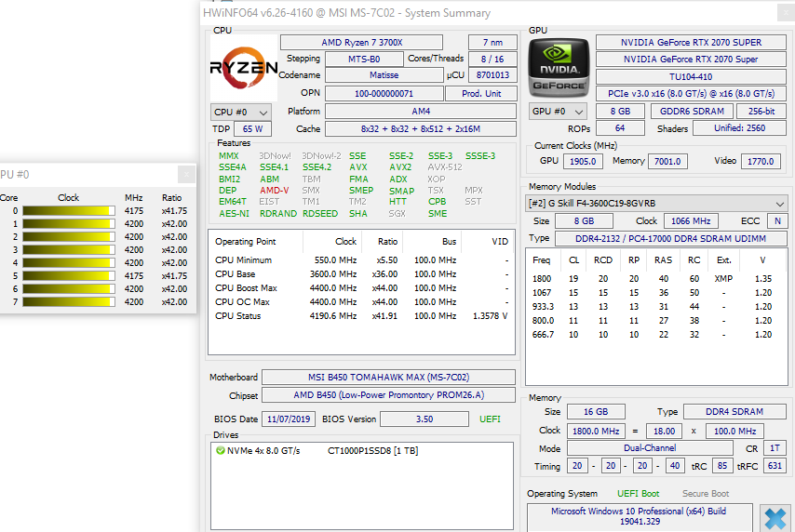795x532 pixels.
Task: Click the µCU value 8701013
Action: coord(492,75)
